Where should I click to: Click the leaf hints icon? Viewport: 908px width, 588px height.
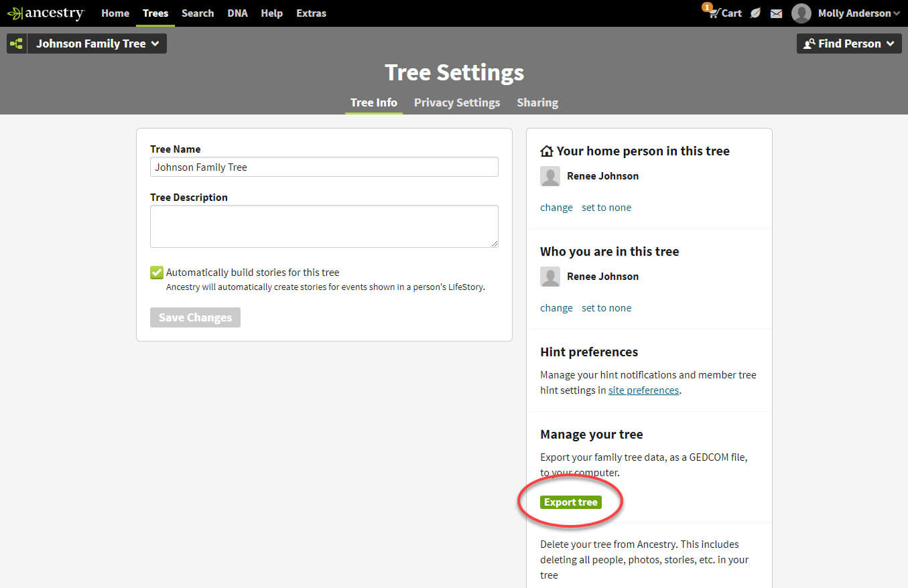pos(755,13)
